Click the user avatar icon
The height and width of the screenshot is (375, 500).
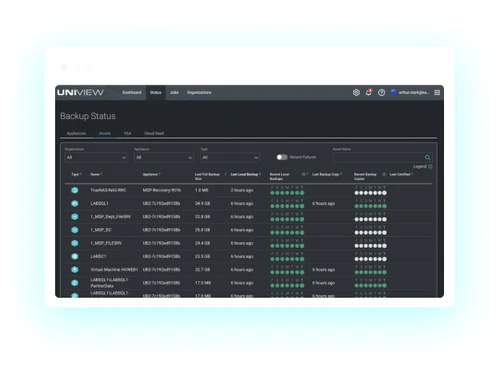coord(394,92)
